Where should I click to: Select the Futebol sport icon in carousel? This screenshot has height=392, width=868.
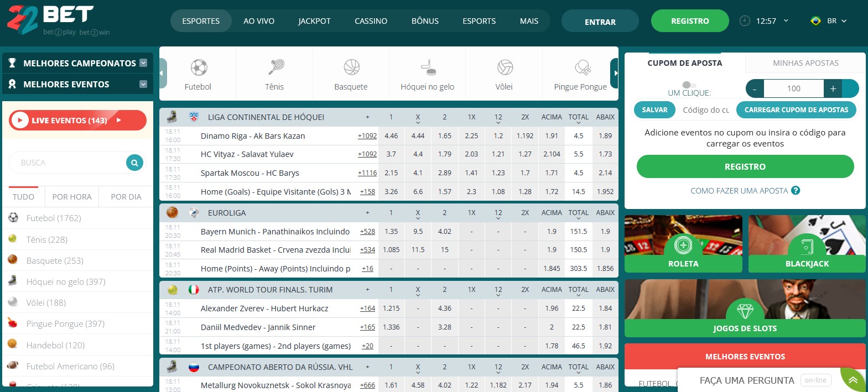[x=199, y=67]
